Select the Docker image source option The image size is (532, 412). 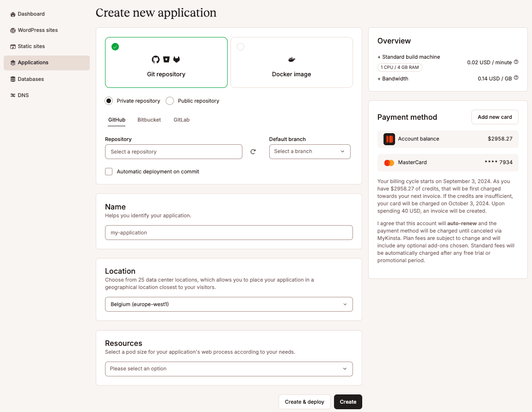[x=291, y=62]
